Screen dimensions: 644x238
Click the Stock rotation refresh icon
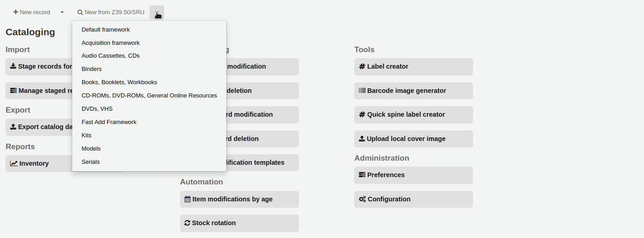coord(187,223)
